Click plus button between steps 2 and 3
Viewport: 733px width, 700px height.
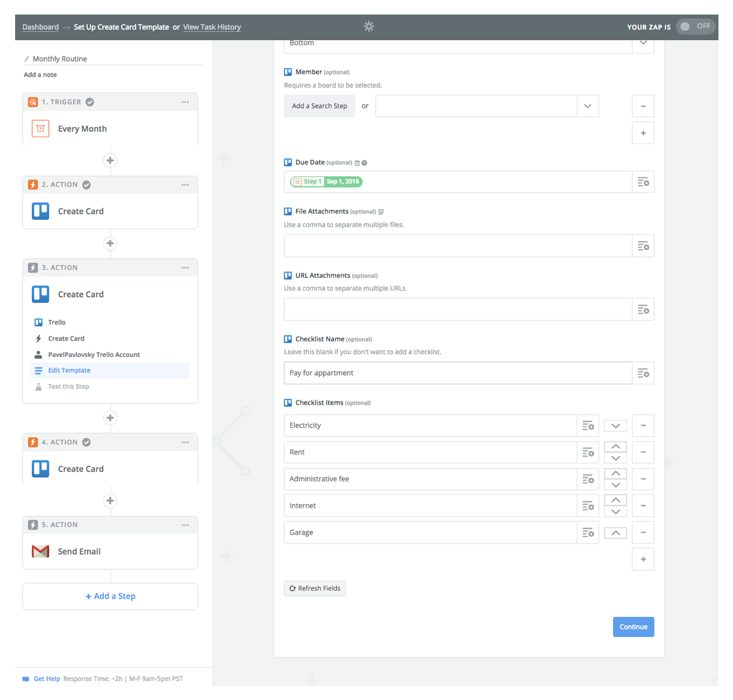110,244
